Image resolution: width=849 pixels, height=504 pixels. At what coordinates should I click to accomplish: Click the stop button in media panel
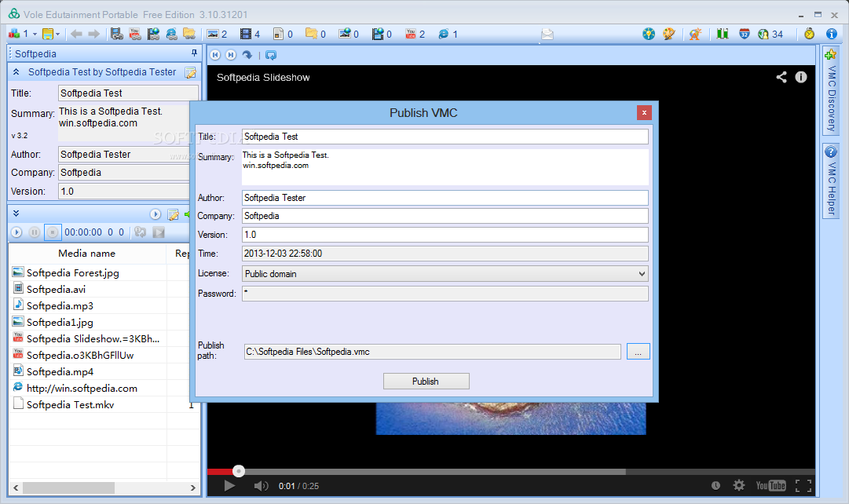coord(53,232)
